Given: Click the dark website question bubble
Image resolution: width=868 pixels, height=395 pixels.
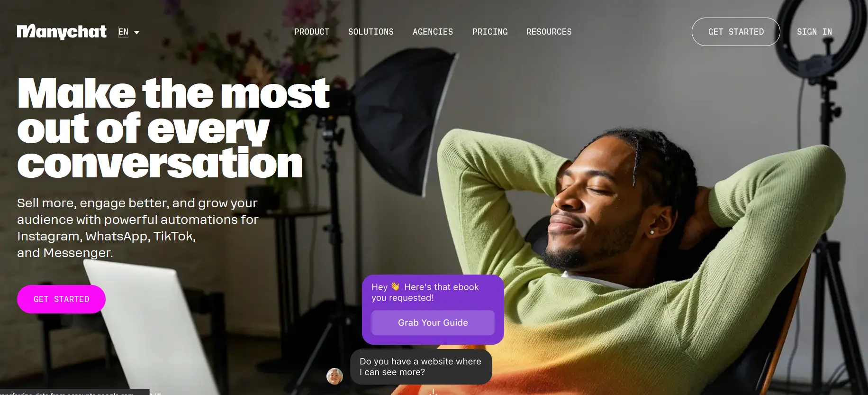Looking at the screenshot, I should click(x=421, y=367).
